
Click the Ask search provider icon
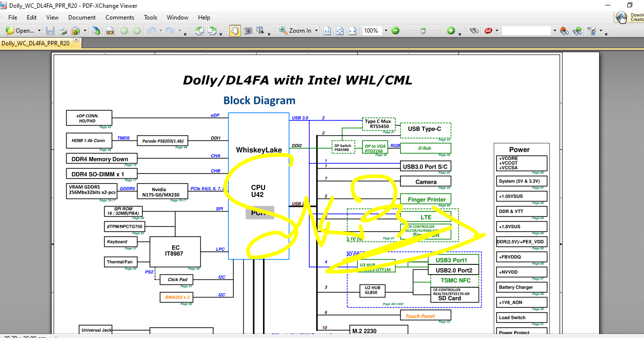click(x=488, y=30)
